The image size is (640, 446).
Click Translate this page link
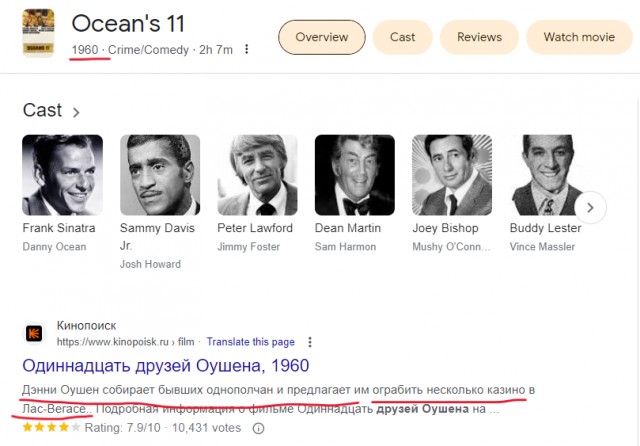[x=251, y=342]
